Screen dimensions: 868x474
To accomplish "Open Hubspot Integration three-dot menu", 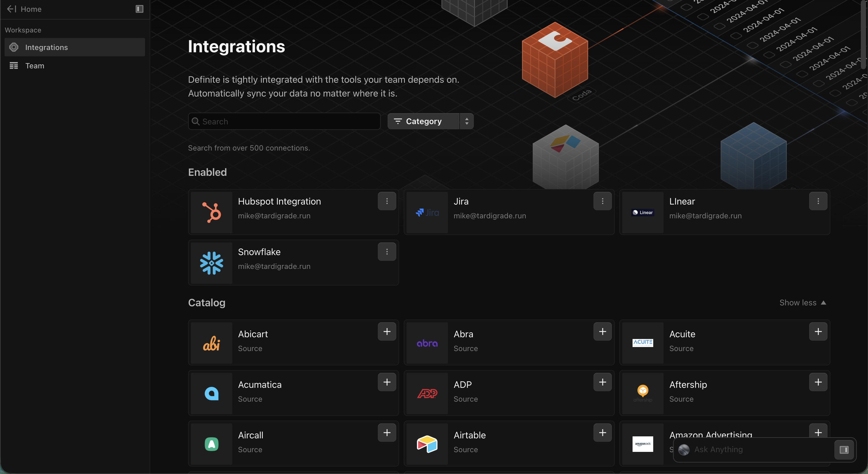I will (x=387, y=201).
